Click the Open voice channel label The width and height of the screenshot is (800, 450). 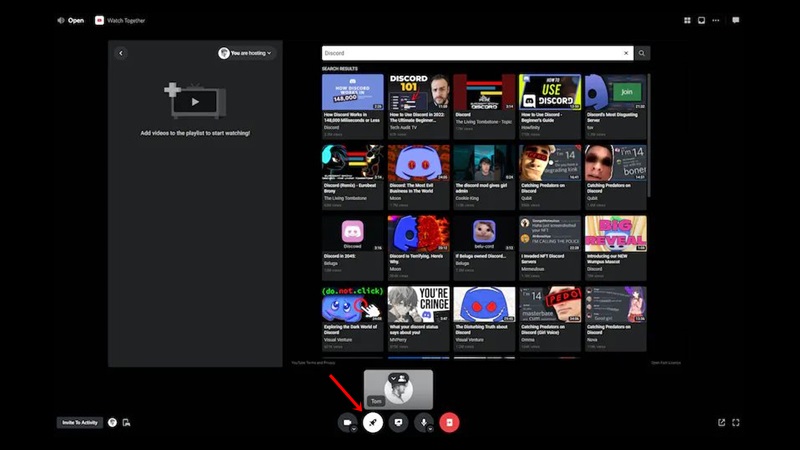tap(71, 20)
